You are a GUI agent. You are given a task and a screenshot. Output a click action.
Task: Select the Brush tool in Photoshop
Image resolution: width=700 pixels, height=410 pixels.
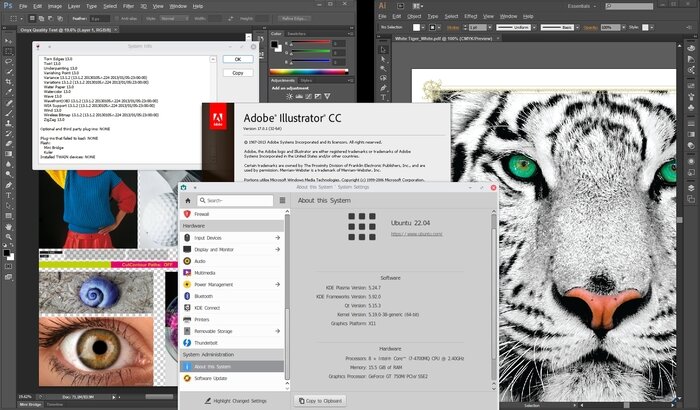(x=8, y=113)
